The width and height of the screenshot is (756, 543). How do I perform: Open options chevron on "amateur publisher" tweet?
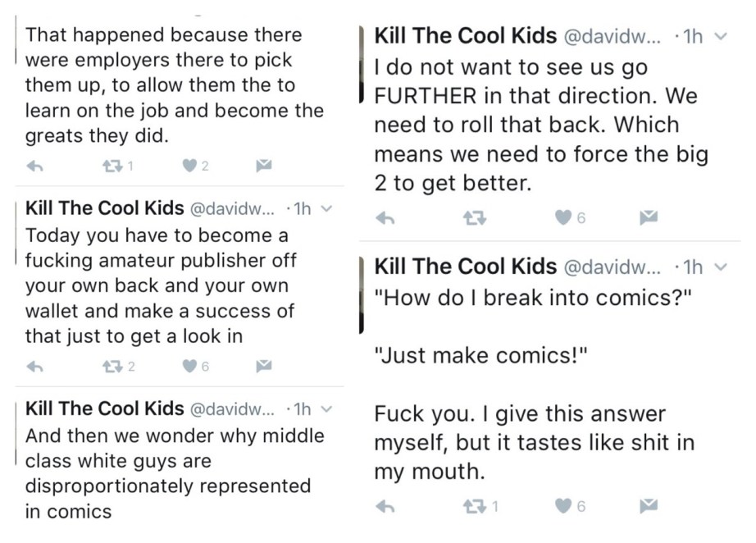[x=327, y=209]
